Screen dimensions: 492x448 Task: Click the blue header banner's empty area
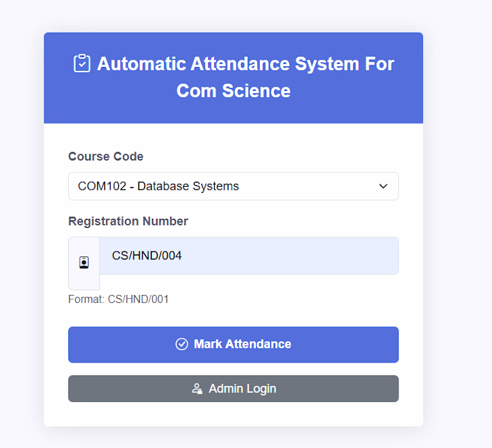[369, 104]
